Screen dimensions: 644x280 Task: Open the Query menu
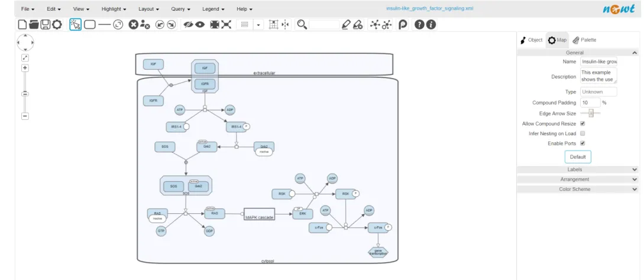pos(181,9)
